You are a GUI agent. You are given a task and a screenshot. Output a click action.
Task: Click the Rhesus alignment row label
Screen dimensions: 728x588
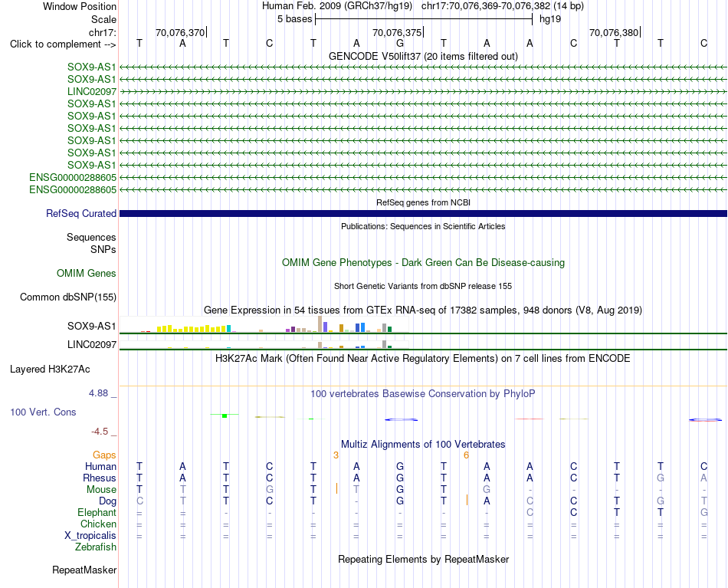pyautogui.click(x=100, y=478)
